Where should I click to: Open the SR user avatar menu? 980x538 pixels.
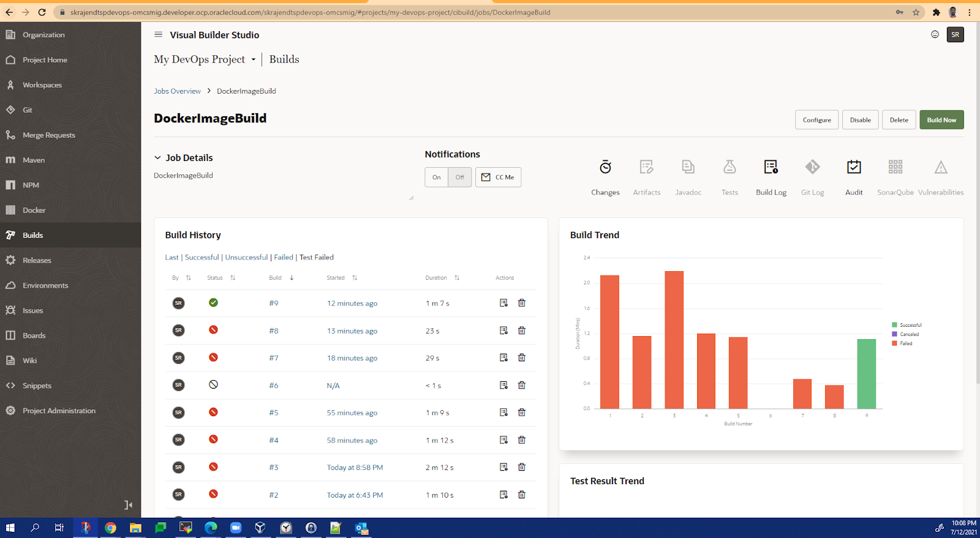click(x=956, y=34)
